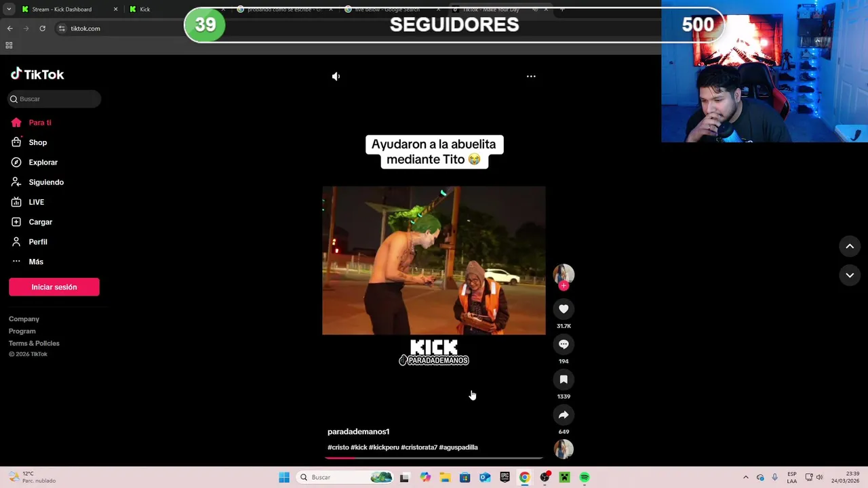Open the video's three-dot options menu

(531, 77)
